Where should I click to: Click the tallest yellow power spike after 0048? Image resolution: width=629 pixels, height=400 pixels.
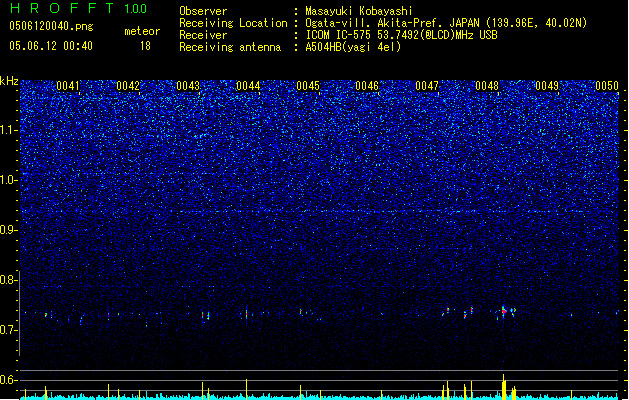[503, 386]
